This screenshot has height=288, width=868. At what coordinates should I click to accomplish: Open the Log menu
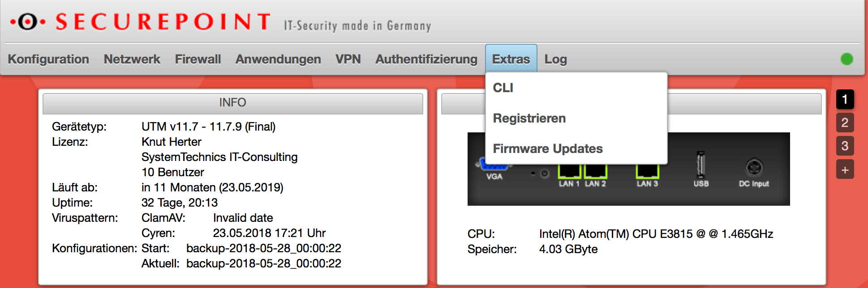coord(555,59)
